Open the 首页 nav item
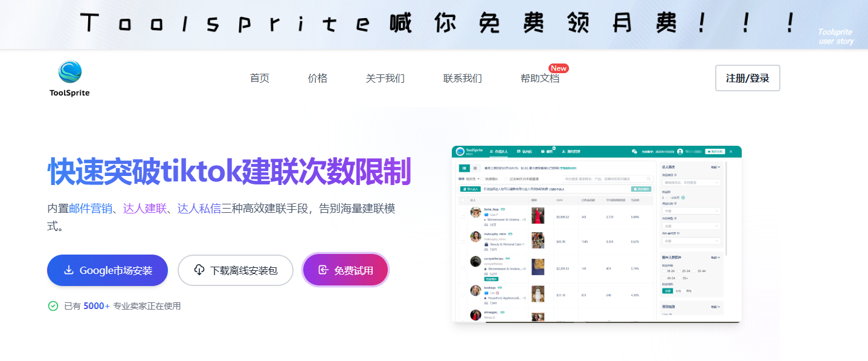 point(260,78)
